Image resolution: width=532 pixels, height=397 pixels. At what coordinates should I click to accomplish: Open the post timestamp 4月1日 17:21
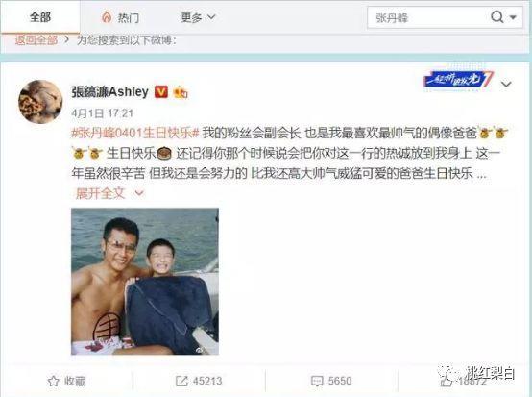102,113
